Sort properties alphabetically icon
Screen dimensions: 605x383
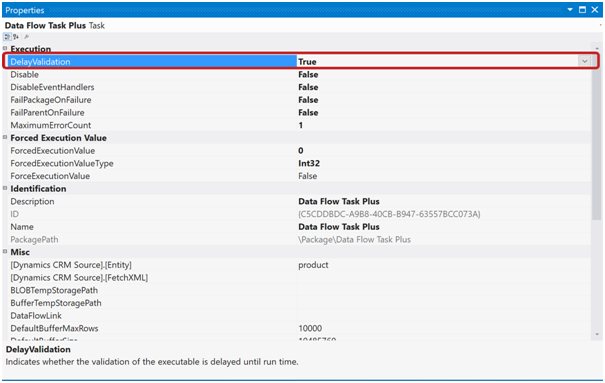point(16,37)
